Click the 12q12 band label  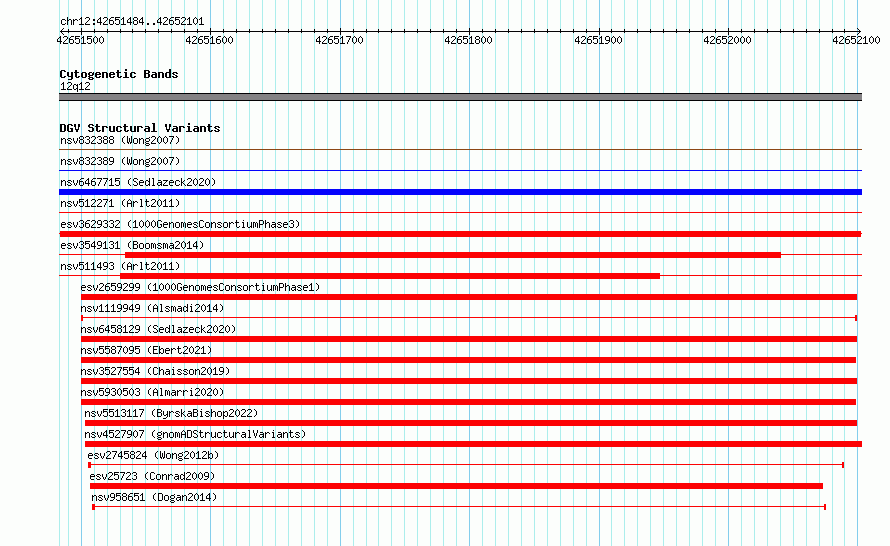[75, 86]
